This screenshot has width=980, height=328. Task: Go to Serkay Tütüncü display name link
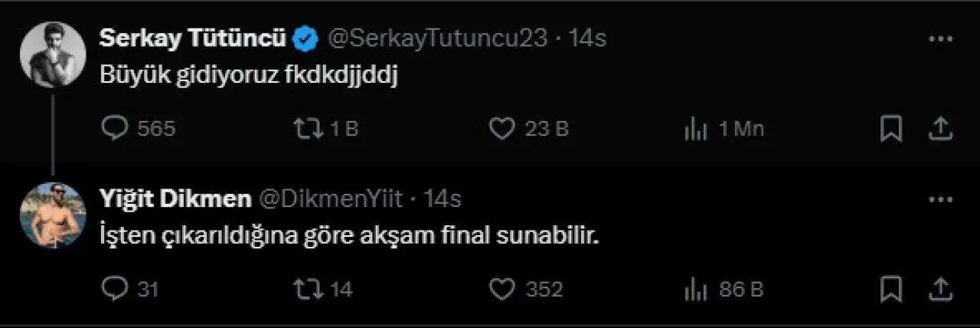[x=192, y=38]
